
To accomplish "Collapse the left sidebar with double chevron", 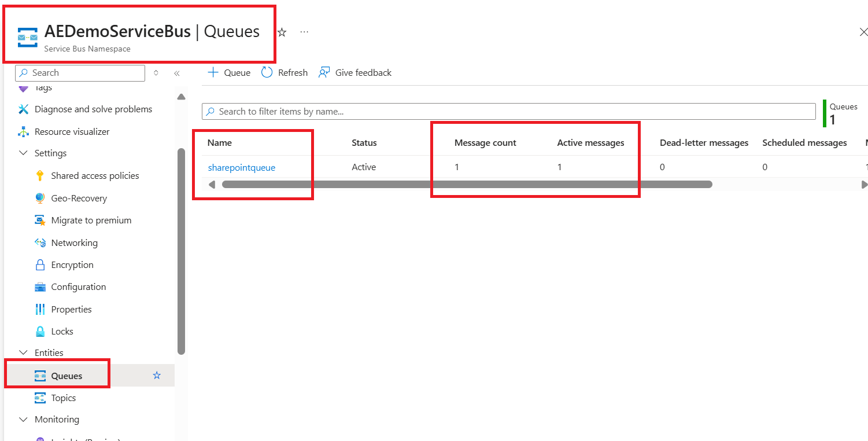I will pos(177,73).
